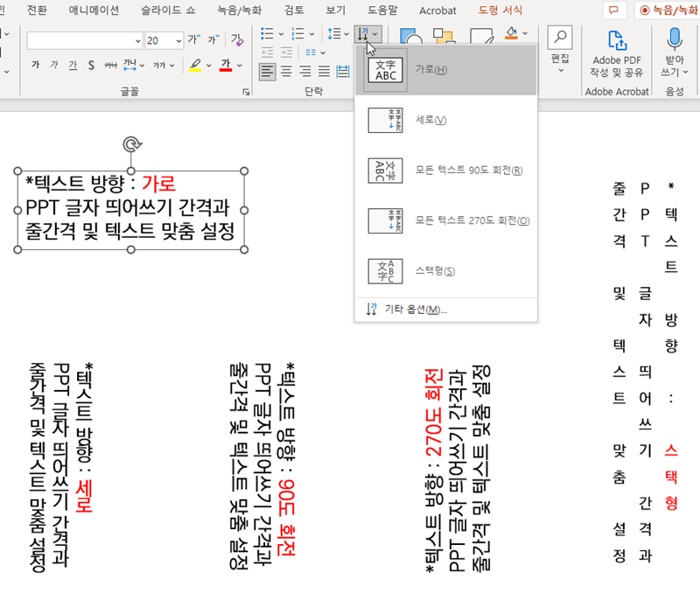Open the line spacing dropdown
The height and width of the screenshot is (607, 700).
(x=338, y=33)
